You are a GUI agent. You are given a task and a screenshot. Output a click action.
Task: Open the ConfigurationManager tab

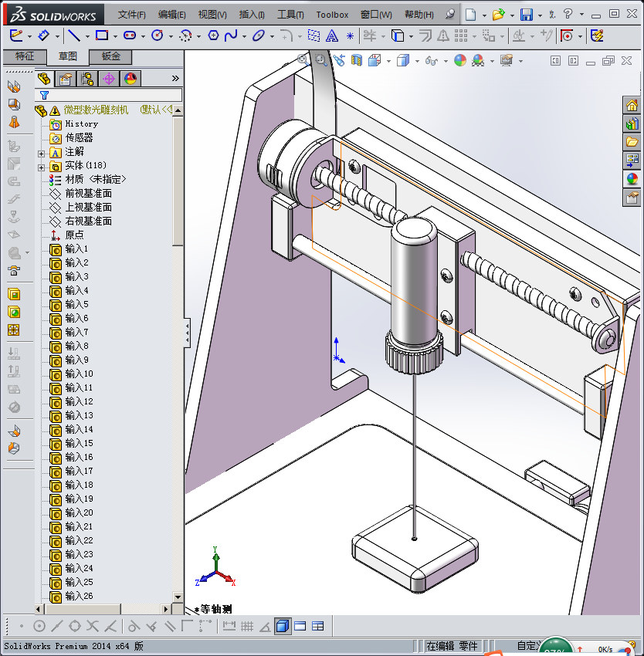(87, 79)
